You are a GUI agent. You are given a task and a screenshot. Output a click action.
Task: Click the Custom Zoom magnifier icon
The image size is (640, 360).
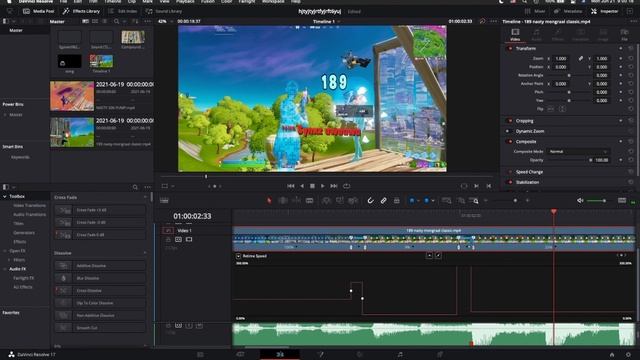(x=474, y=200)
